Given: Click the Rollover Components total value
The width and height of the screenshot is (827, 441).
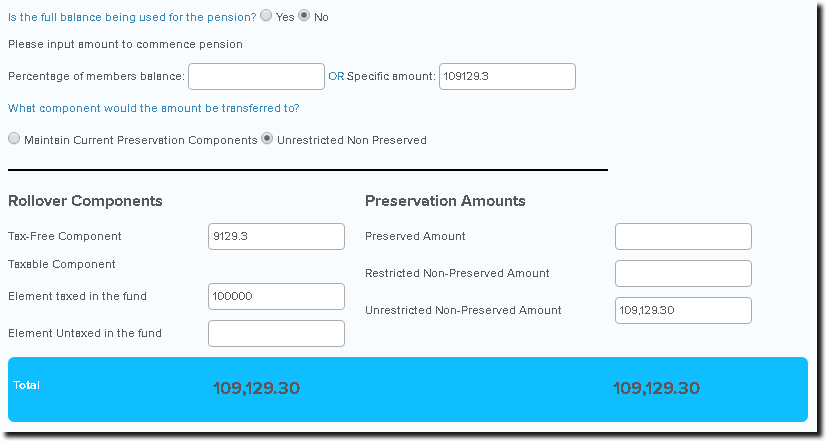Looking at the screenshot, I should [257, 388].
